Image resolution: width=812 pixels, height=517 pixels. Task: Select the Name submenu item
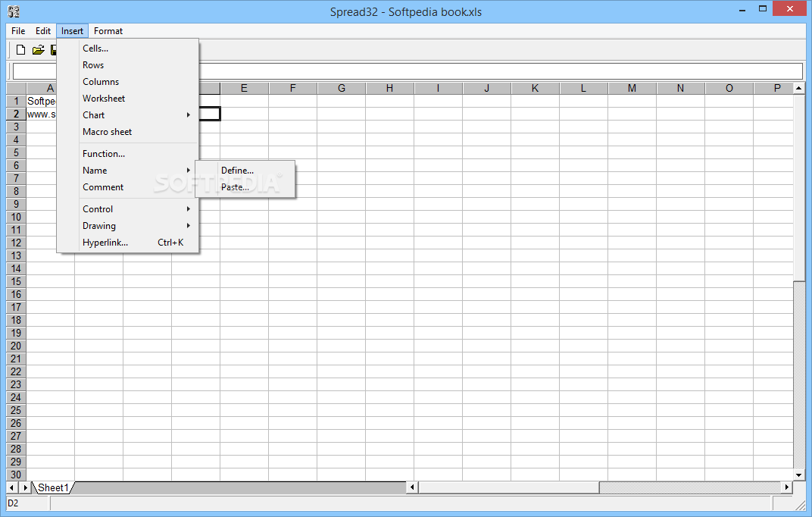click(127, 171)
